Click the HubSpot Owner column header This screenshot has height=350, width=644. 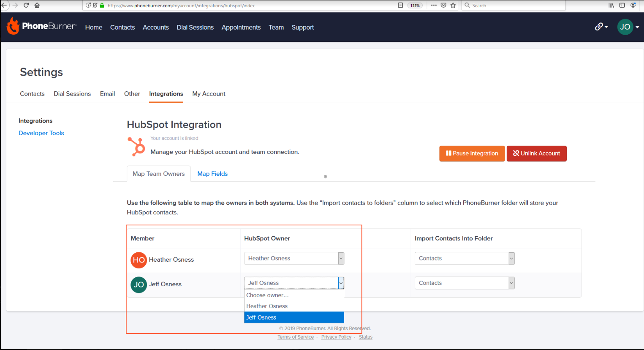click(267, 238)
